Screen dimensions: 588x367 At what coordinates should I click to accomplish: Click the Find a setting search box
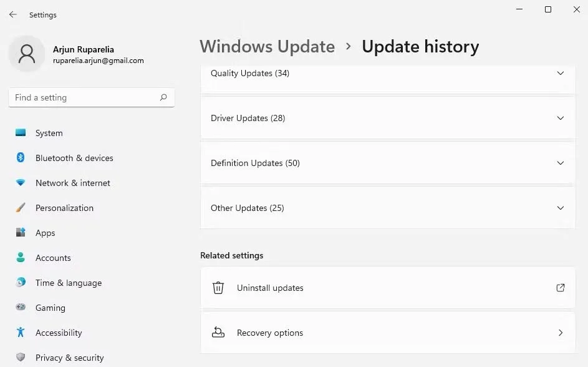(x=84, y=97)
